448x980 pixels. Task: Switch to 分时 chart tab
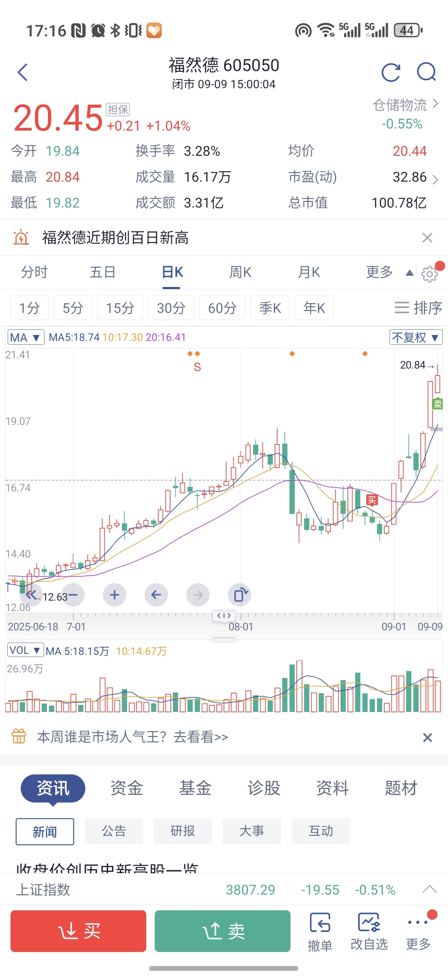click(34, 272)
